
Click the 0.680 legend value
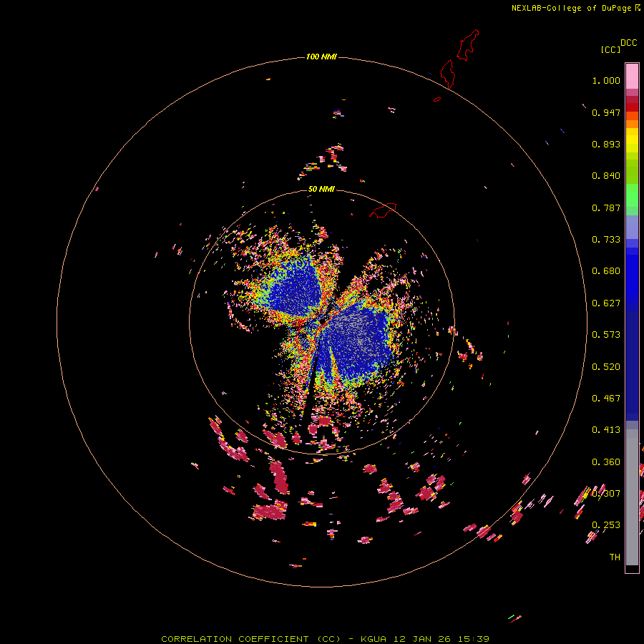click(x=606, y=271)
